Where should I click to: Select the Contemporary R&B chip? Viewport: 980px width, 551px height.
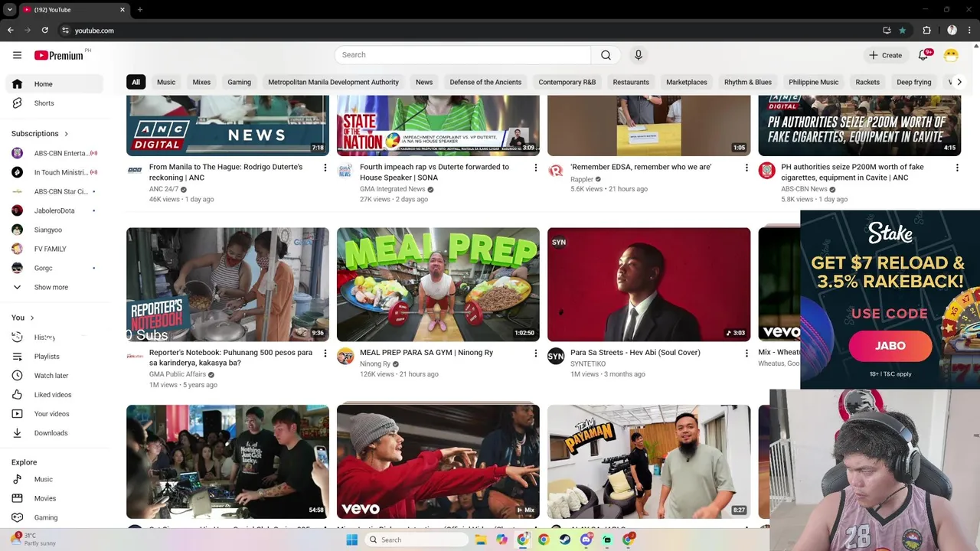point(567,82)
